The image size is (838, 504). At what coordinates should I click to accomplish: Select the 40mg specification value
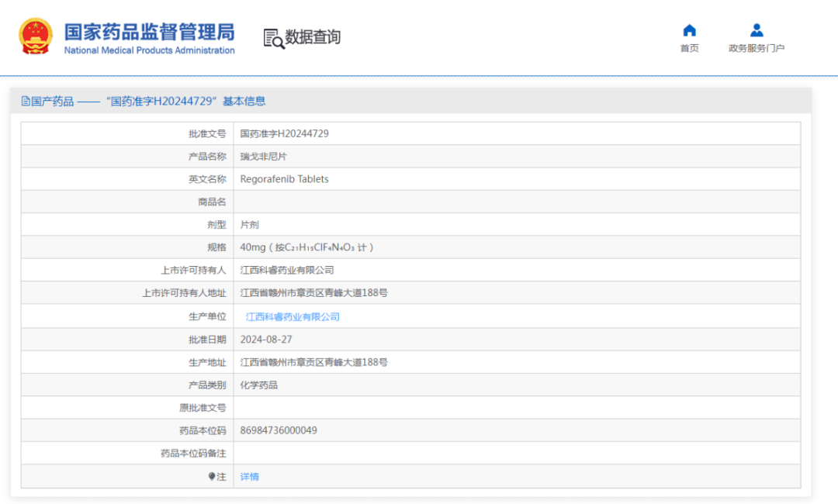pyautogui.click(x=306, y=247)
